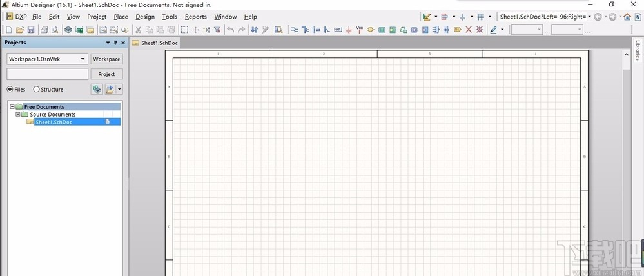Open the Design menu
644x276 pixels.
pyautogui.click(x=145, y=17)
